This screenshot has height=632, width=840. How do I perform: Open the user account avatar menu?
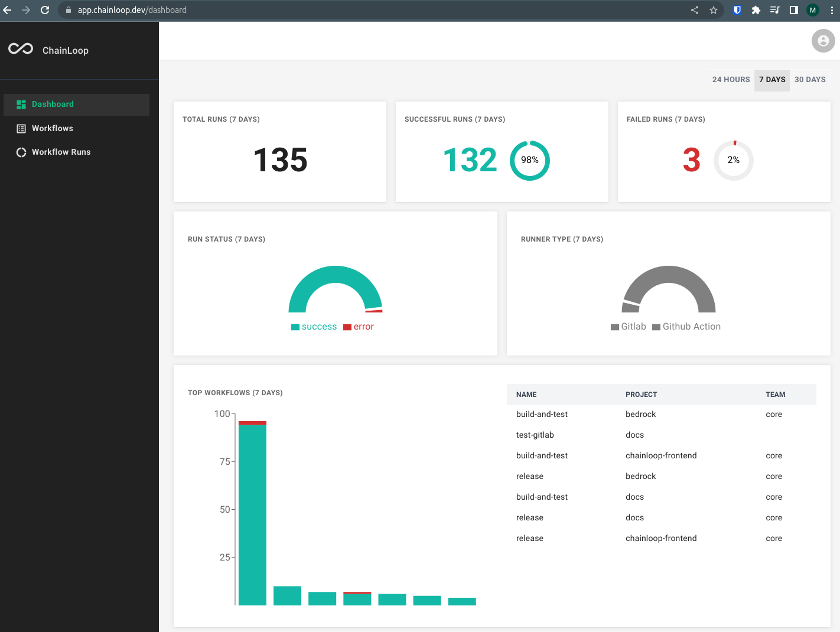click(x=823, y=41)
